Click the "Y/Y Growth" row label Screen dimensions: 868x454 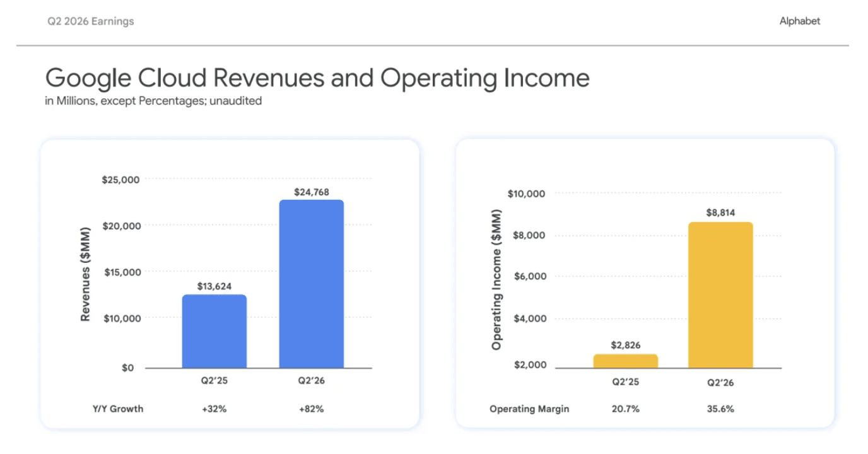(118, 409)
